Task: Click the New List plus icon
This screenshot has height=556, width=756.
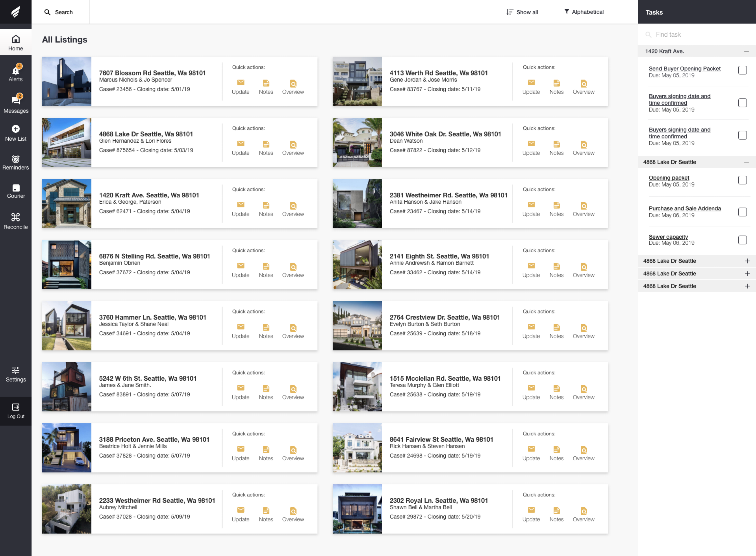Action: [15, 129]
